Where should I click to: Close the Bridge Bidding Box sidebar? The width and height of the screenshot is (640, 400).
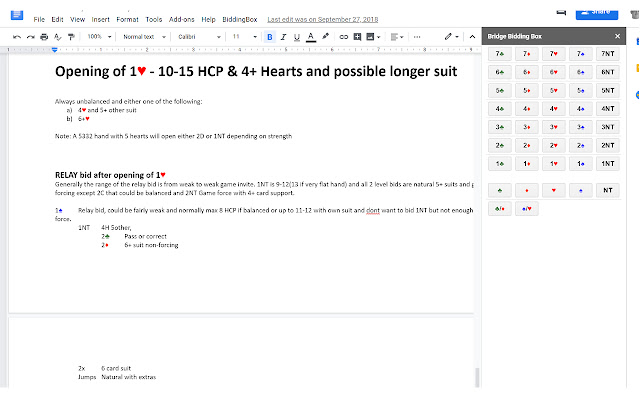point(618,36)
